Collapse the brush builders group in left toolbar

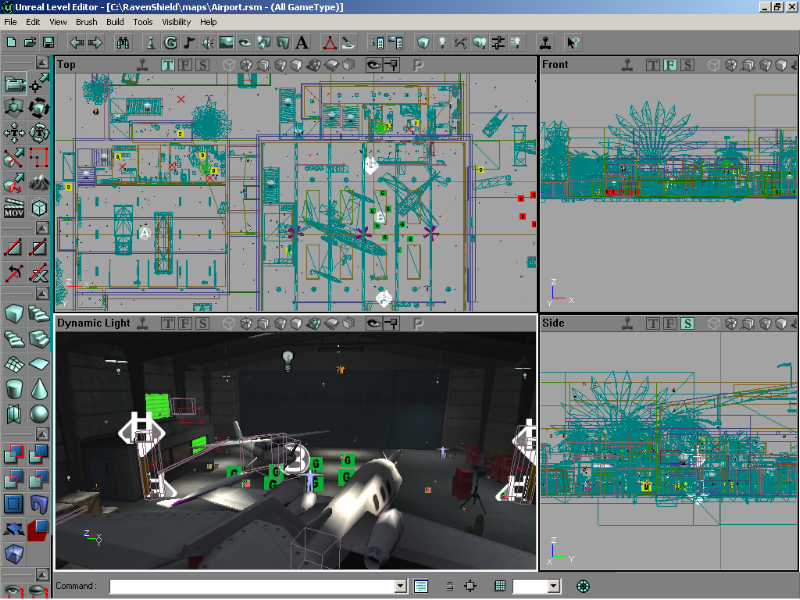pyautogui.click(x=42, y=293)
